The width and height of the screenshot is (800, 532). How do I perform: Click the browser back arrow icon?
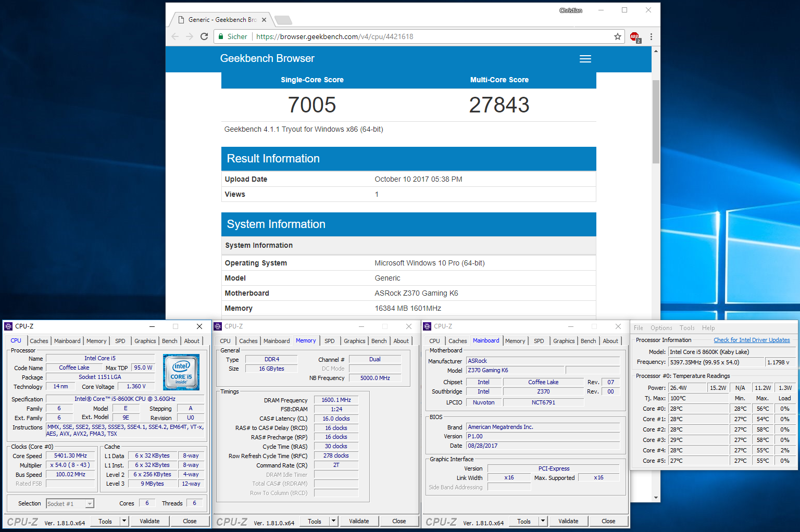click(x=175, y=36)
